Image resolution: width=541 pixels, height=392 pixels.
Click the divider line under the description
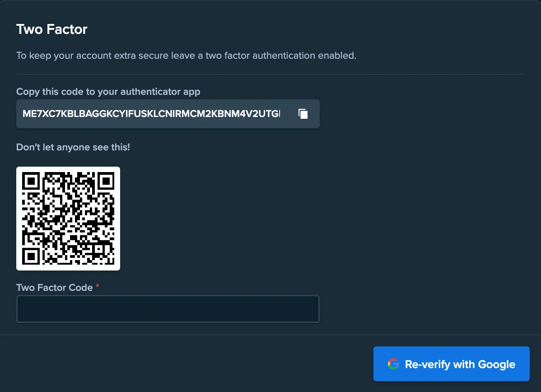(270, 74)
